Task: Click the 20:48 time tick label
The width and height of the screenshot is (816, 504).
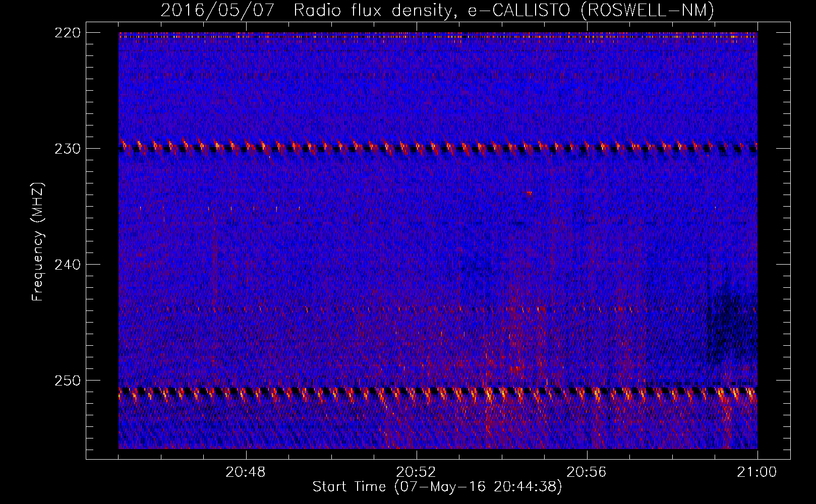Action: (x=246, y=472)
